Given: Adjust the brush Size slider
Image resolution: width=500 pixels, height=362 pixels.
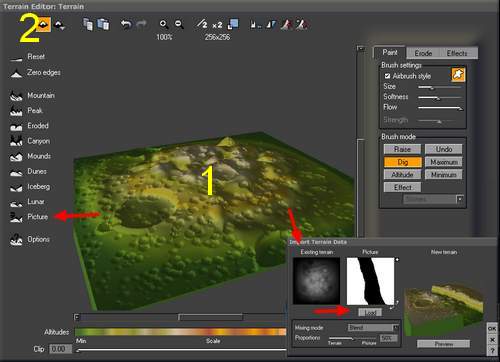Looking at the screenshot, I should click(440, 87).
